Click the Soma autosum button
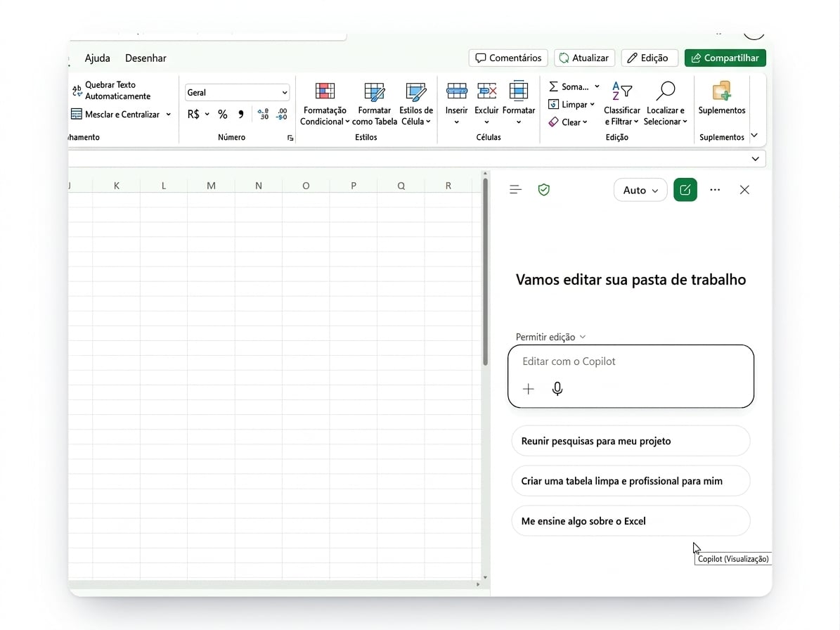Image resolution: width=840 pixels, height=630 pixels. click(x=569, y=86)
